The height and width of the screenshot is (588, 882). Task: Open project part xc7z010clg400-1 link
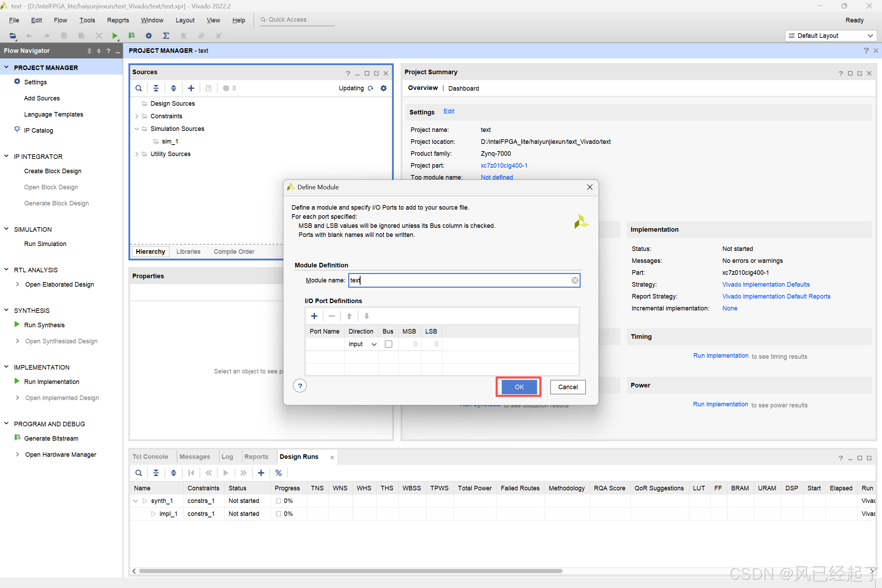coord(504,165)
